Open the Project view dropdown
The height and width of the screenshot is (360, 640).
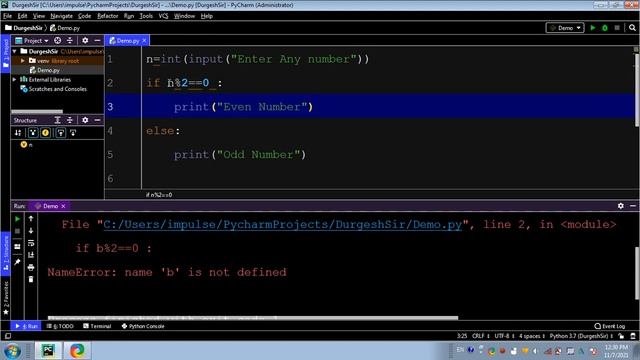click(x=32, y=40)
